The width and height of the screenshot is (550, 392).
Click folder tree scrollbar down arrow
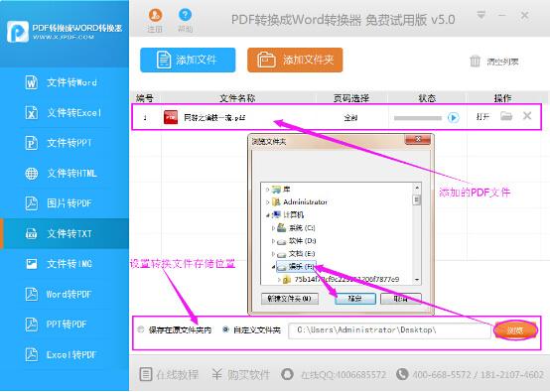click(417, 280)
